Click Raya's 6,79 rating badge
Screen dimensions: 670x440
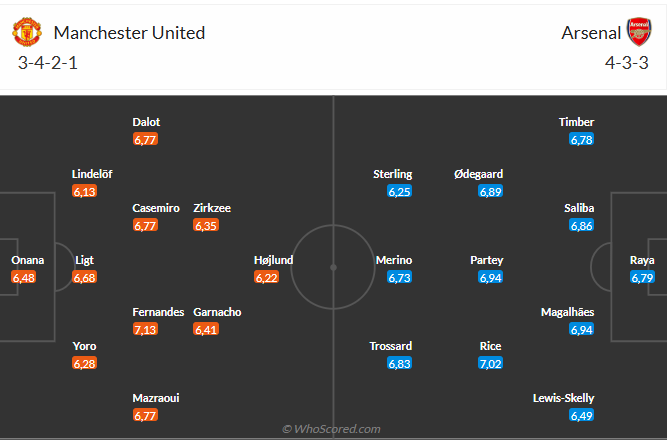[642, 277]
